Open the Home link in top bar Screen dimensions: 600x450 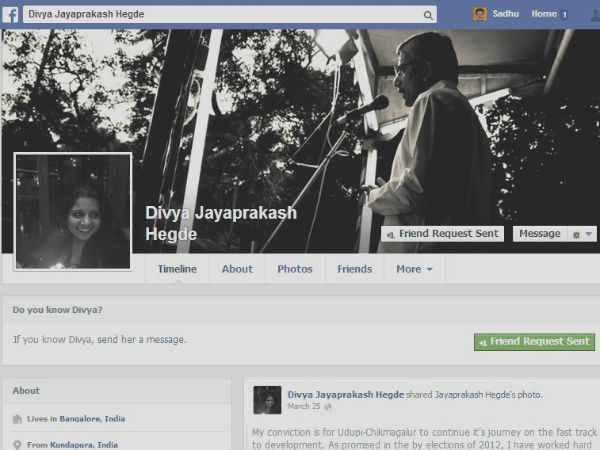544,14
